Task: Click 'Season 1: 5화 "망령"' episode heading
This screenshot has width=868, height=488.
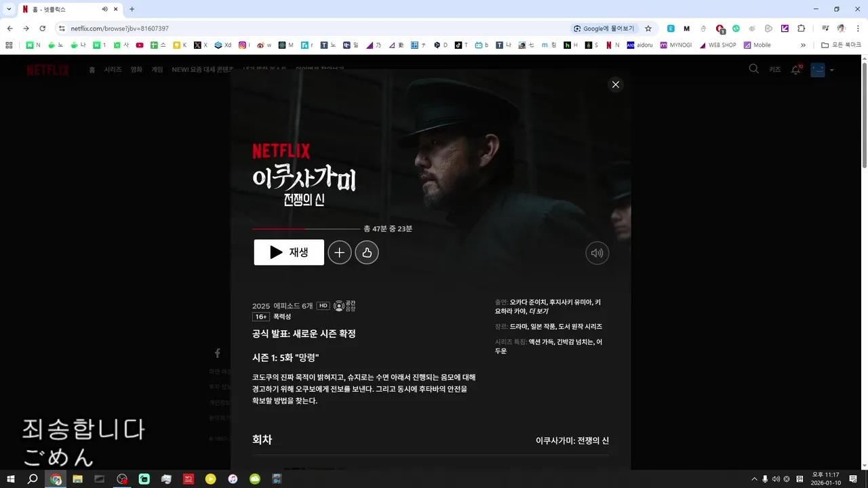Action: (x=285, y=357)
